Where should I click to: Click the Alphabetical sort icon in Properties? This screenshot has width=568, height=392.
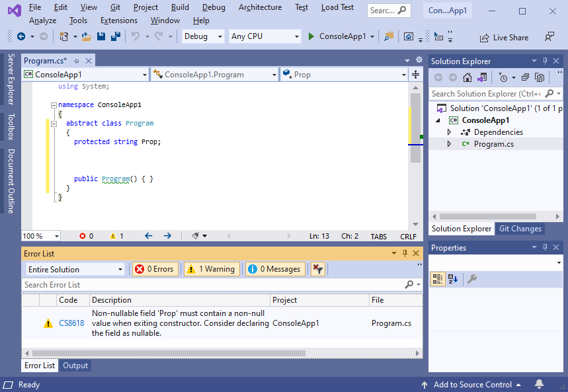(453, 279)
